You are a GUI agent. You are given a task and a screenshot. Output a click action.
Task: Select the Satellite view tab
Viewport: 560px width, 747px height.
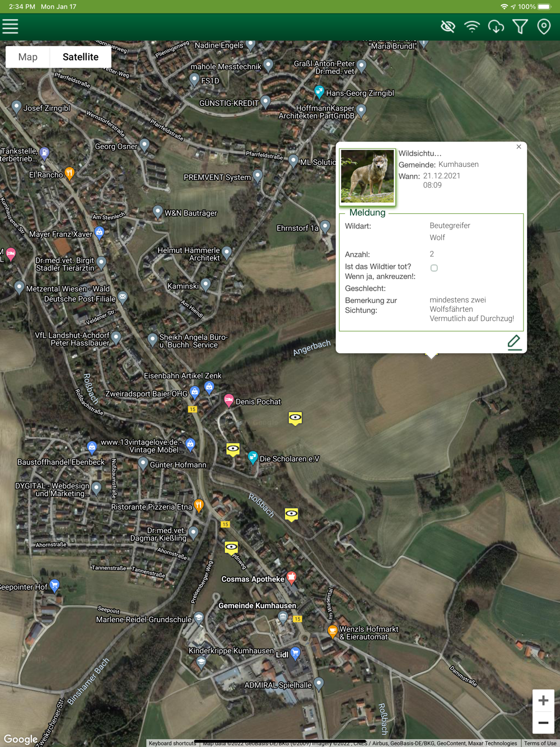pos(81,57)
